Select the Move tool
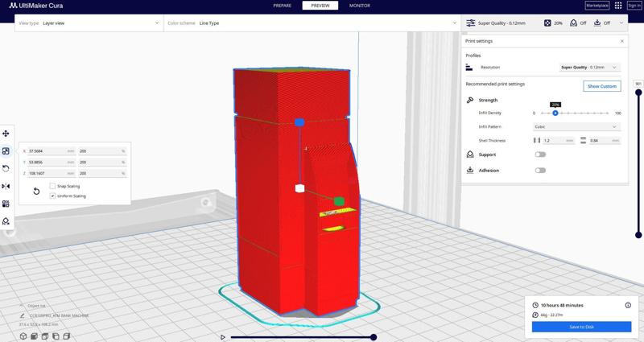Screen dimensions: 644x342 click(6, 134)
